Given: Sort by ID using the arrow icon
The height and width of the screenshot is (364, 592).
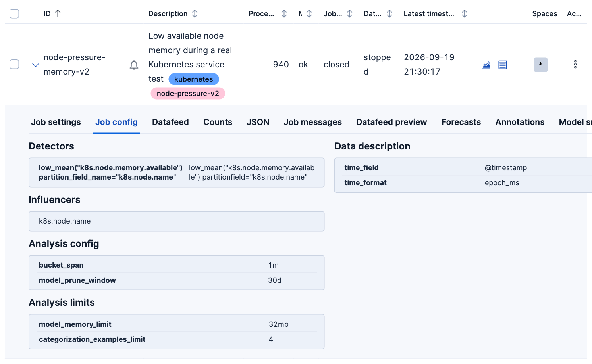Looking at the screenshot, I should (x=58, y=13).
